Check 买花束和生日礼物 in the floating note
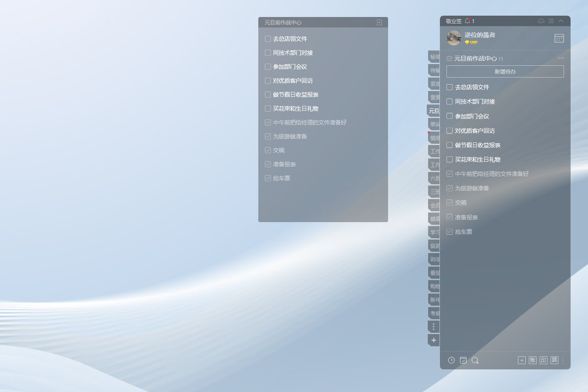Screen dimensions: 588x392 tap(268, 108)
